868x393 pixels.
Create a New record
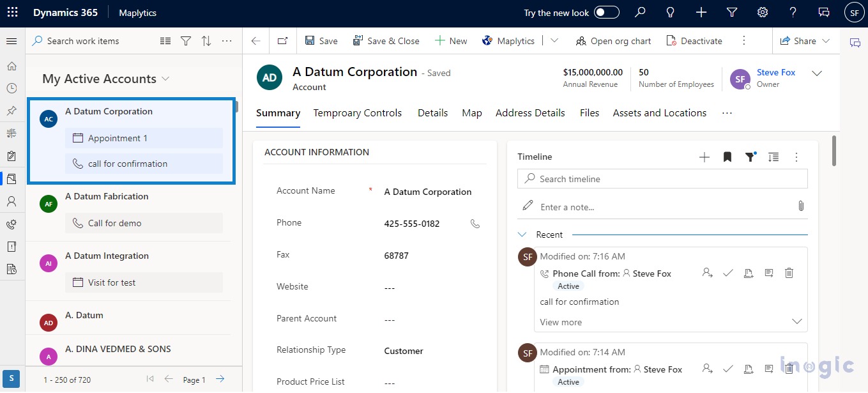click(451, 41)
